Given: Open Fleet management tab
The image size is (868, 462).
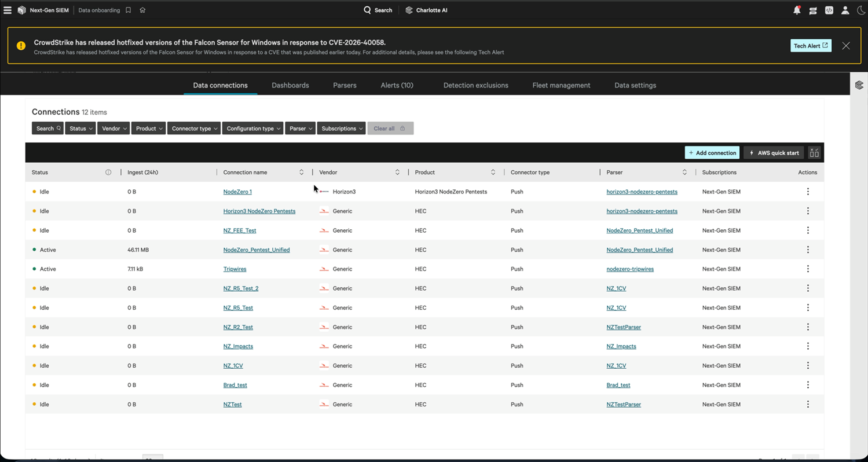Looking at the screenshot, I should pyautogui.click(x=561, y=85).
